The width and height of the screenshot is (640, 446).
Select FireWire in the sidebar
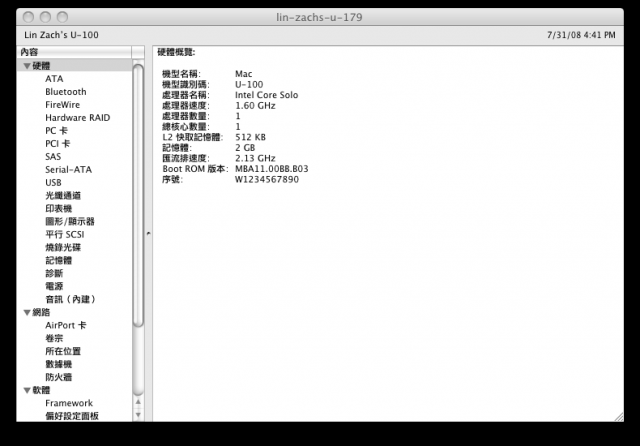[62, 105]
